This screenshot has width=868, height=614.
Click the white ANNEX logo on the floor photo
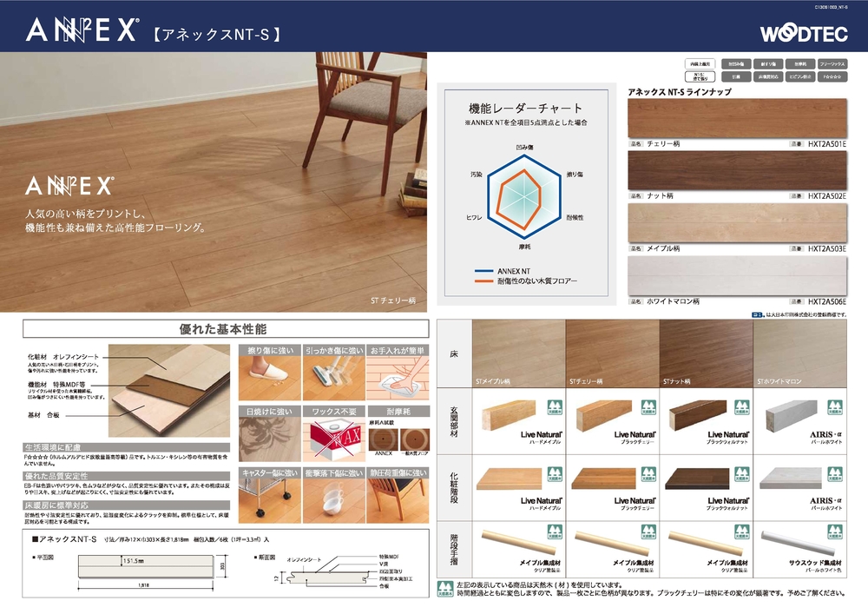tap(69, 186)
